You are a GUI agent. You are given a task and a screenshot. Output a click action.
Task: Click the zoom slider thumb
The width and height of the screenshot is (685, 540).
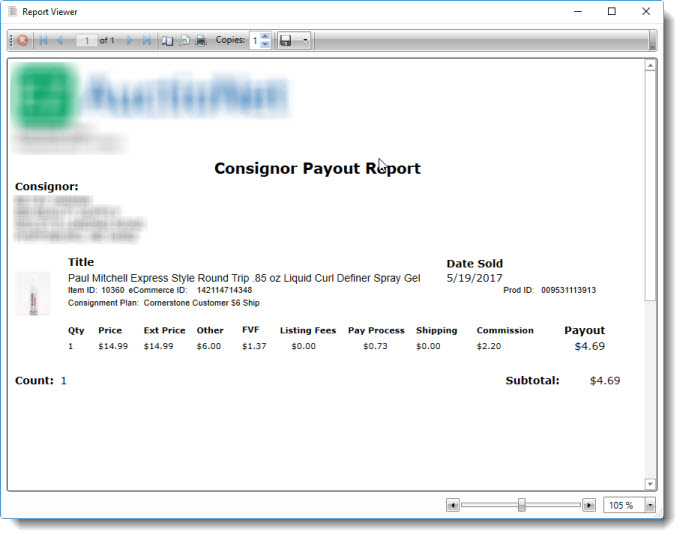[522, 505]
